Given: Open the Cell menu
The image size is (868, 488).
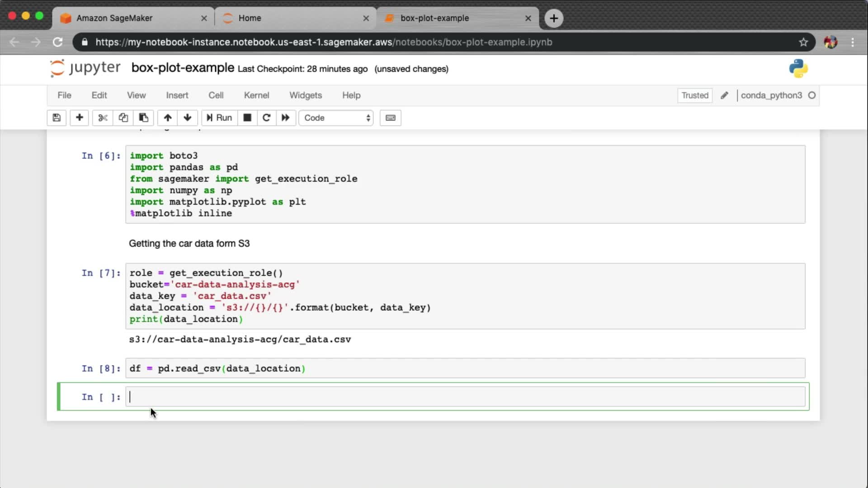Looking at the screenshot, I should tap(216, 95).
